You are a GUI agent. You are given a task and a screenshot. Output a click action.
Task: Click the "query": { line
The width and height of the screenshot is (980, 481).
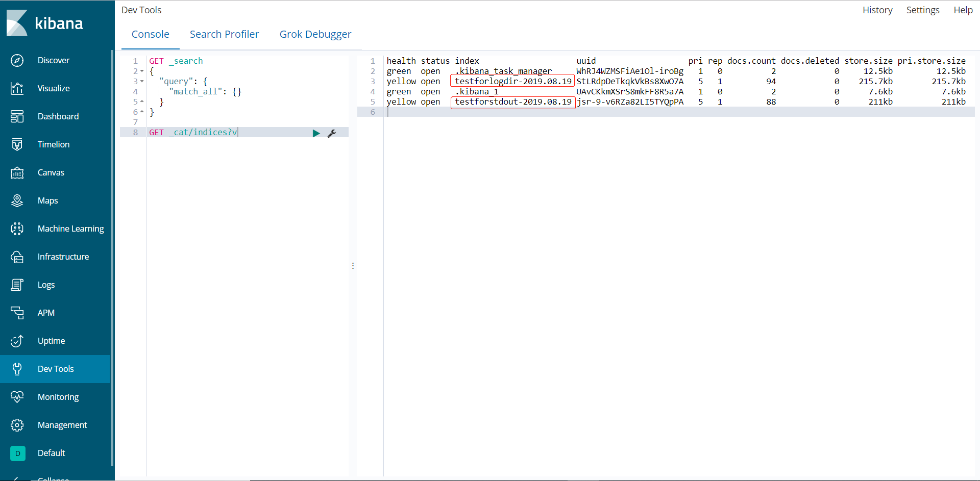183,82
